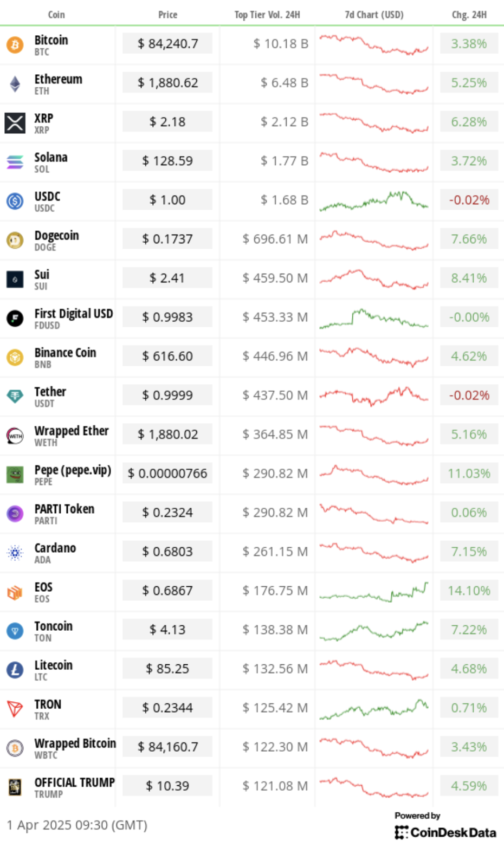504x841 pixels.
Task: Click EOS 14.10% change badge
Action: tap(469, 591)
